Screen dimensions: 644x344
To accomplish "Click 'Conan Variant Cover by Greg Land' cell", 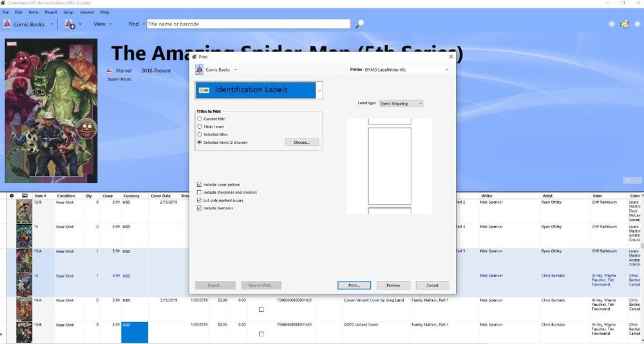I will pyautogui.click(x=375, y=300).
